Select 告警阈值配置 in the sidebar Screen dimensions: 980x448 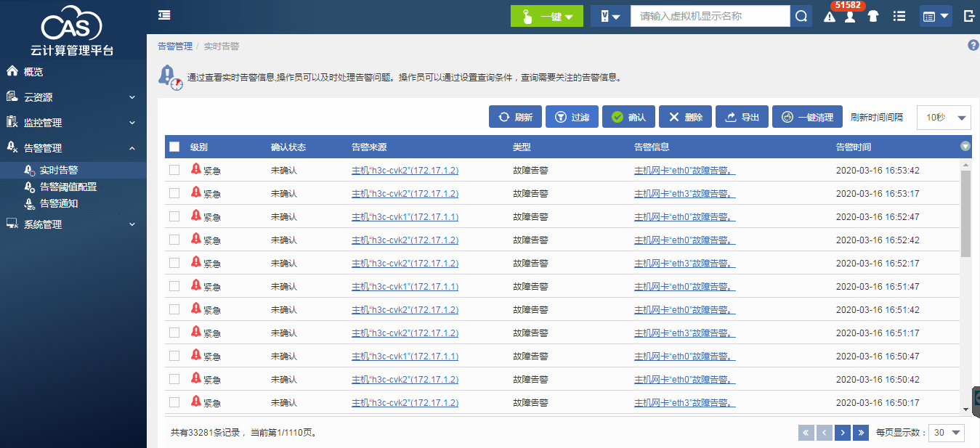click(x=68, y=187)
